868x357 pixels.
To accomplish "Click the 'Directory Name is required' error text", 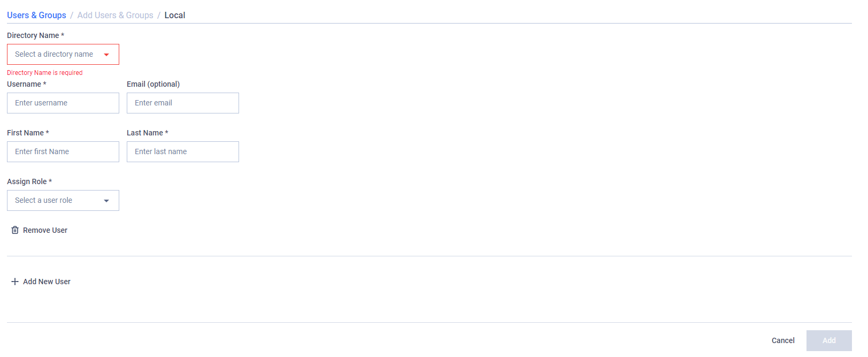I will pyautogui.click(x=45, y=73).
